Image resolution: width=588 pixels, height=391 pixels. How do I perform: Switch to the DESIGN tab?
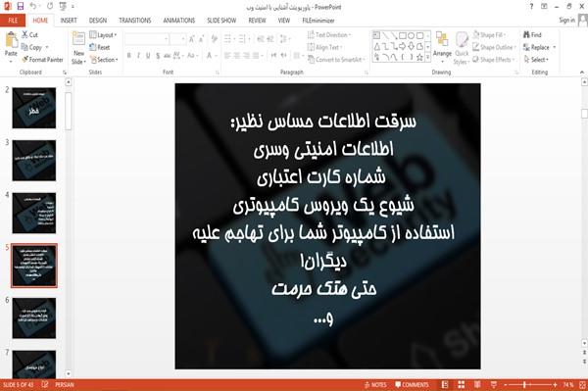[x=98, y=21]
